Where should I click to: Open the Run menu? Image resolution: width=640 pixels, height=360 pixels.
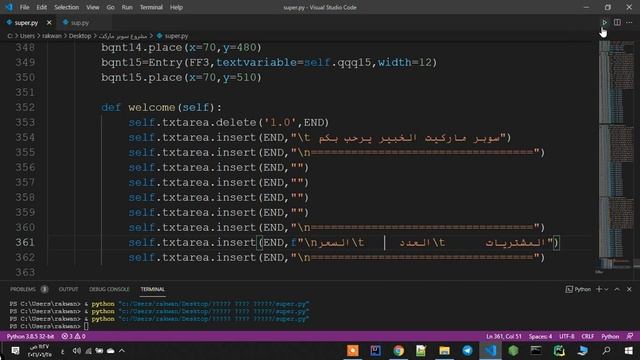click(x=127, y=7)
